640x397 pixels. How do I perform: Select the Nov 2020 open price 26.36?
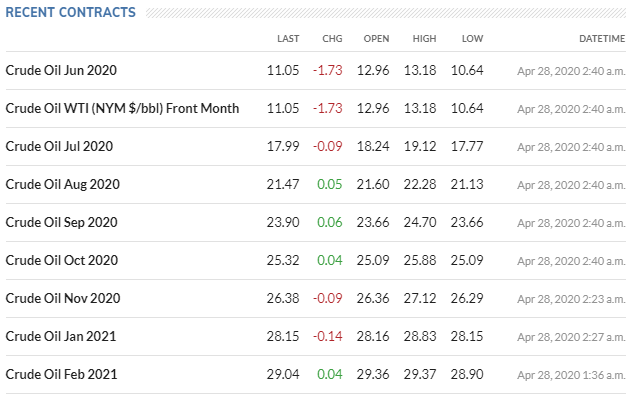tap(373, 298)
